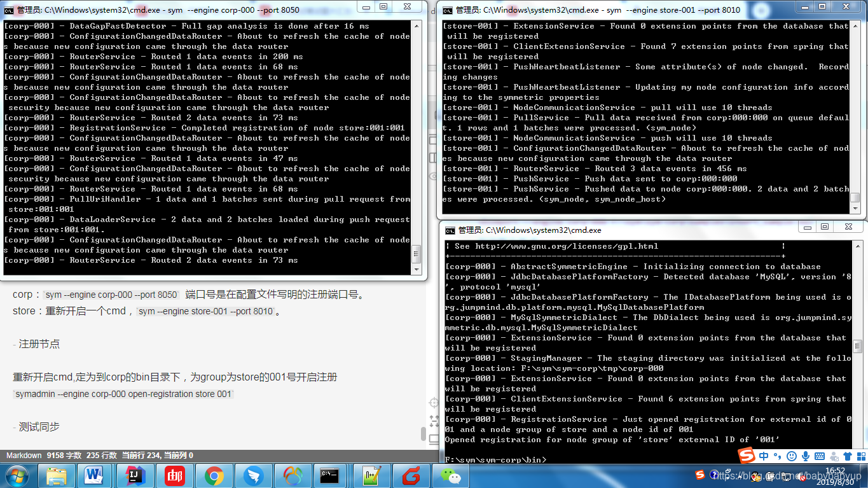This screenshot has width=868, height=488.
Task: Open the colorful swirl browser on taskbar
Action: [x=293, y=475]
